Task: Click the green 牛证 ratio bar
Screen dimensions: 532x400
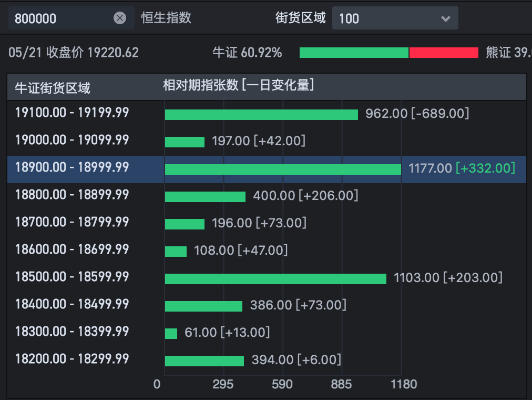Action: [354, 53]
